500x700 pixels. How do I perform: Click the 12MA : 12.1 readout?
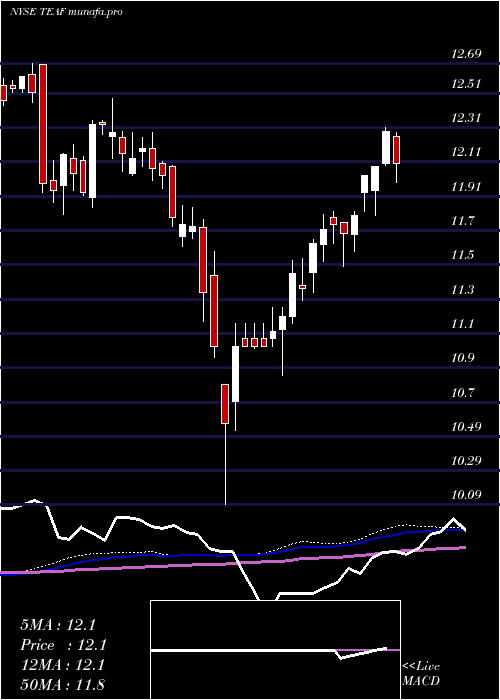tap(62, 665)
